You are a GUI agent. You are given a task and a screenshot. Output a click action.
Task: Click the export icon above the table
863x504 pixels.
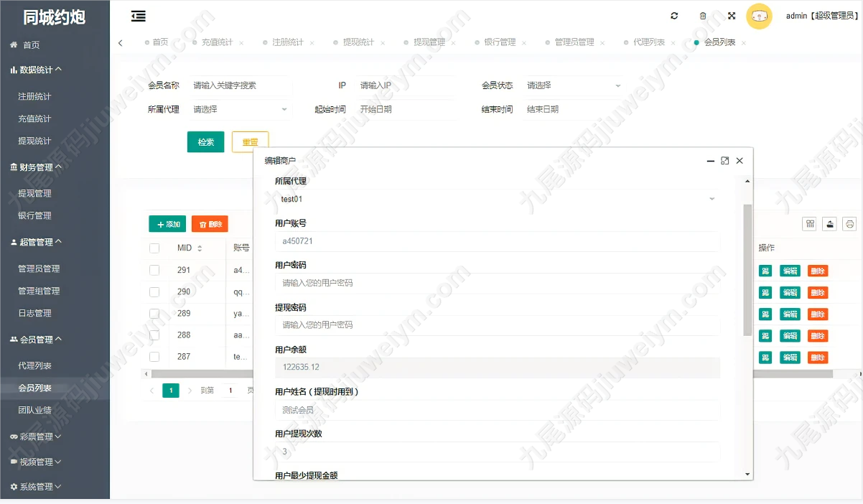point(830,224)
